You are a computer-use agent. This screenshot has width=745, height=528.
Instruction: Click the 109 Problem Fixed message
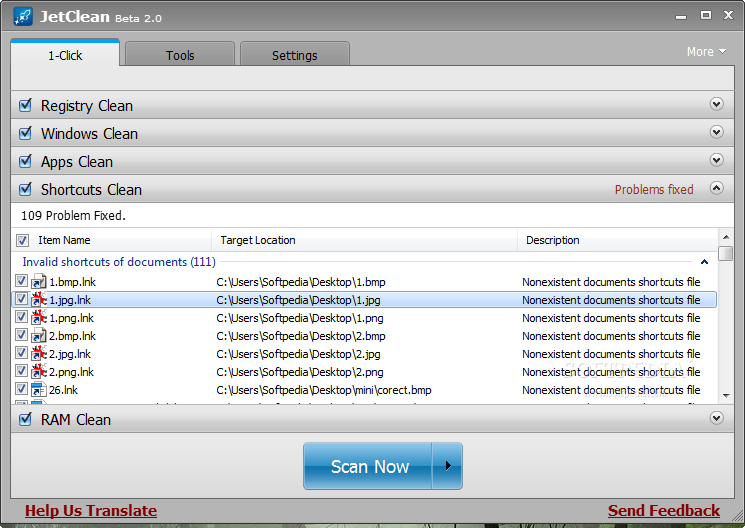point(73,215)
